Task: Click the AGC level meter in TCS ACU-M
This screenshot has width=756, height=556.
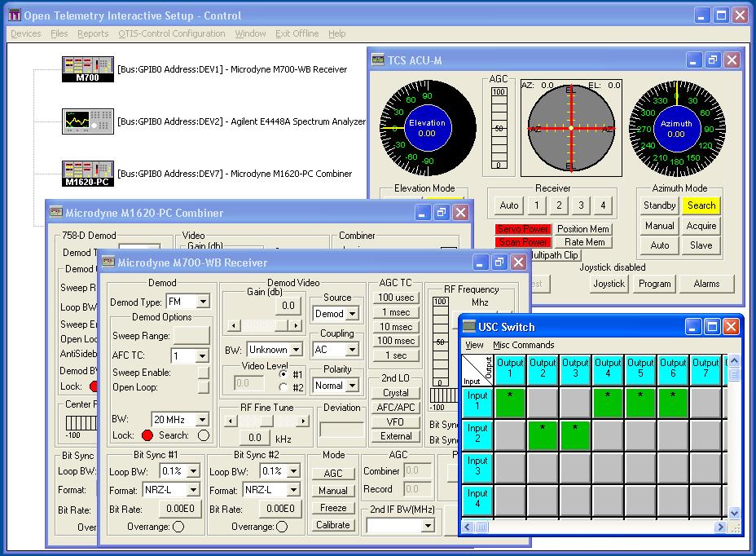Action: 499,128
